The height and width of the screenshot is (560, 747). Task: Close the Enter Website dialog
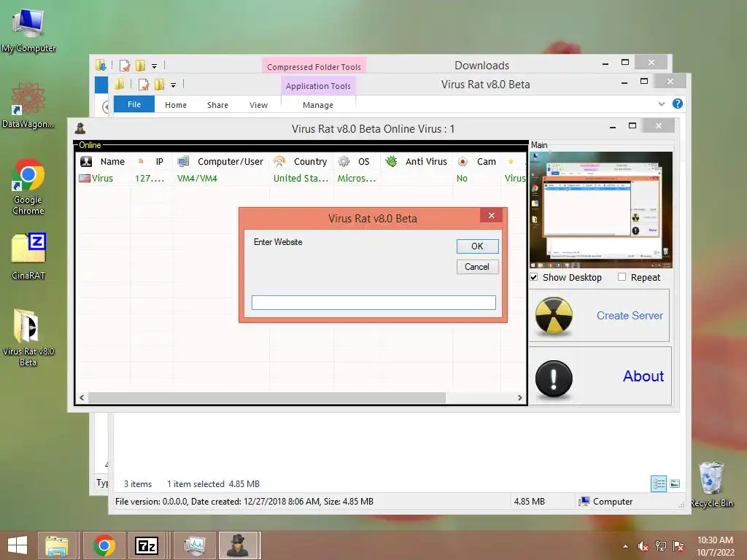point(492,216)
